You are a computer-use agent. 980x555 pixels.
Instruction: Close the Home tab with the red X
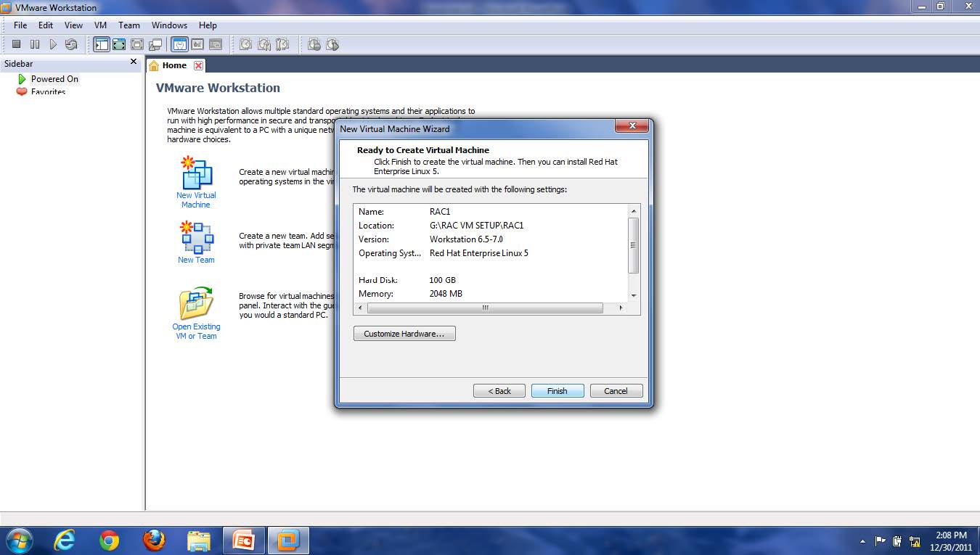(x=198, y=65)
